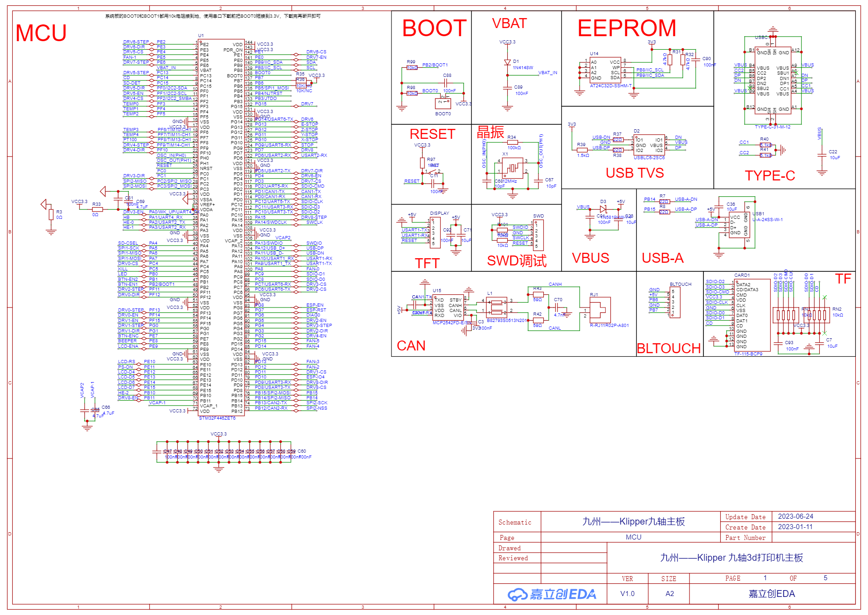Click the TF-115-BCP9 part label
The image size is (868, 615).
748,354
